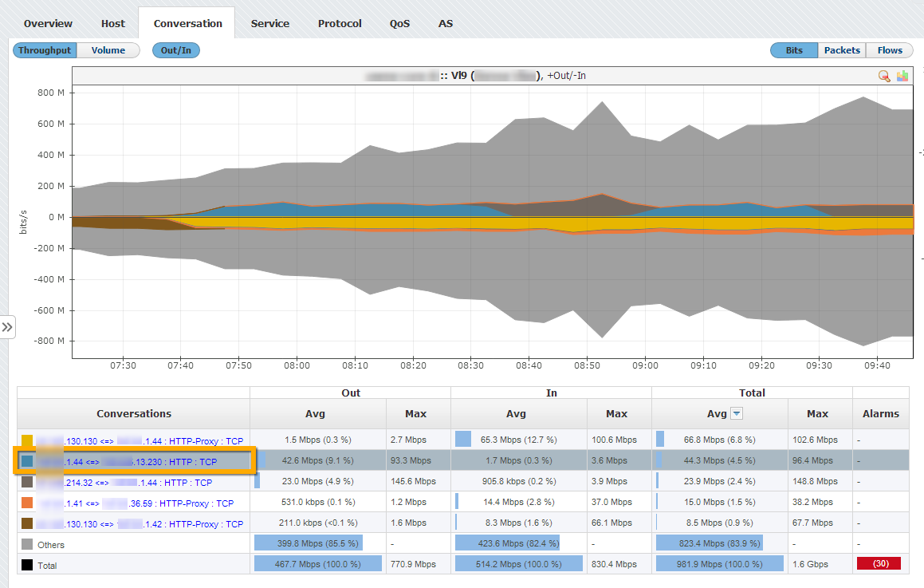Select Packets as the unit
The image size is (924, 588).
point(842,50)
